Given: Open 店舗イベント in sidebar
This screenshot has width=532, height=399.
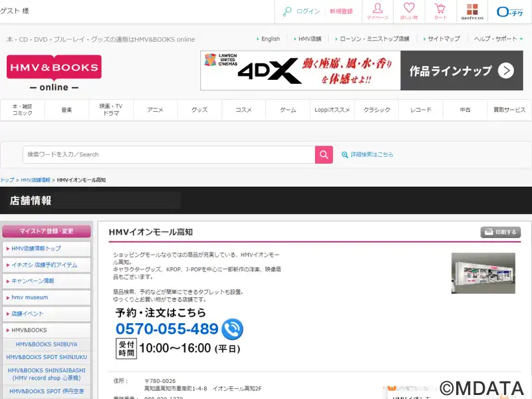Looking at the screenshot, I should tap(47, 314).
